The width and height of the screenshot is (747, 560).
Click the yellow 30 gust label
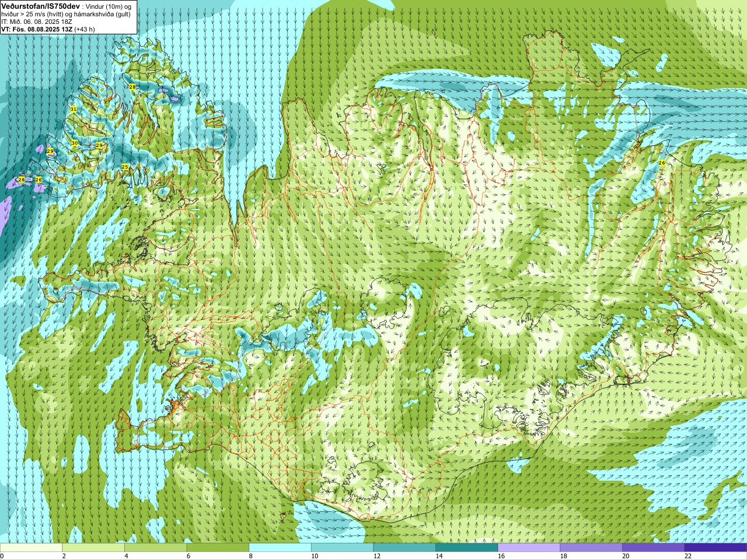75,143
